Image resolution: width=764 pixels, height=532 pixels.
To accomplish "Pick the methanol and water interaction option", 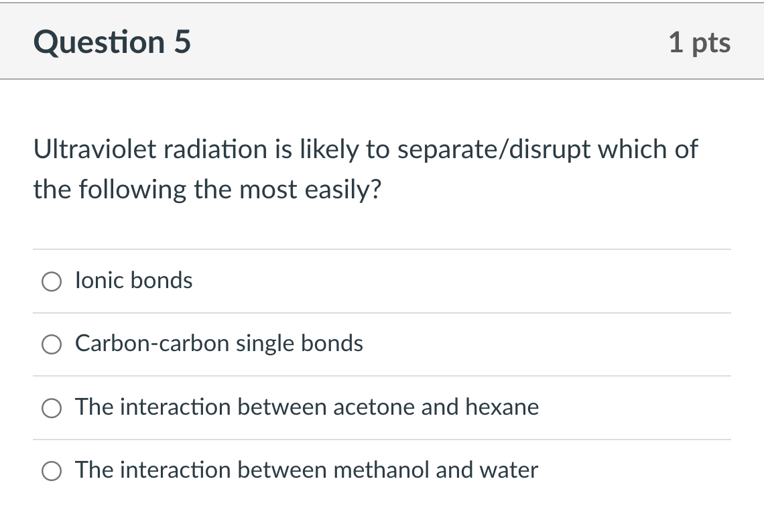I will point(52,471).
